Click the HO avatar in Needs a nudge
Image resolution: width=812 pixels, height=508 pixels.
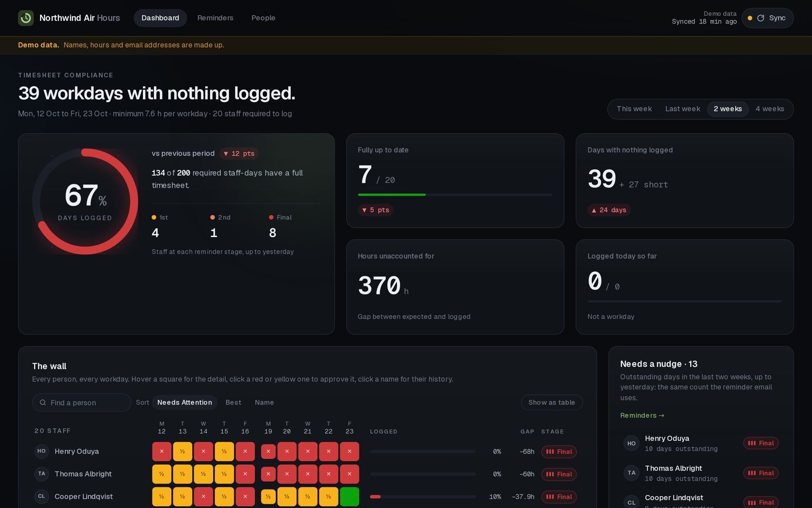632,443
